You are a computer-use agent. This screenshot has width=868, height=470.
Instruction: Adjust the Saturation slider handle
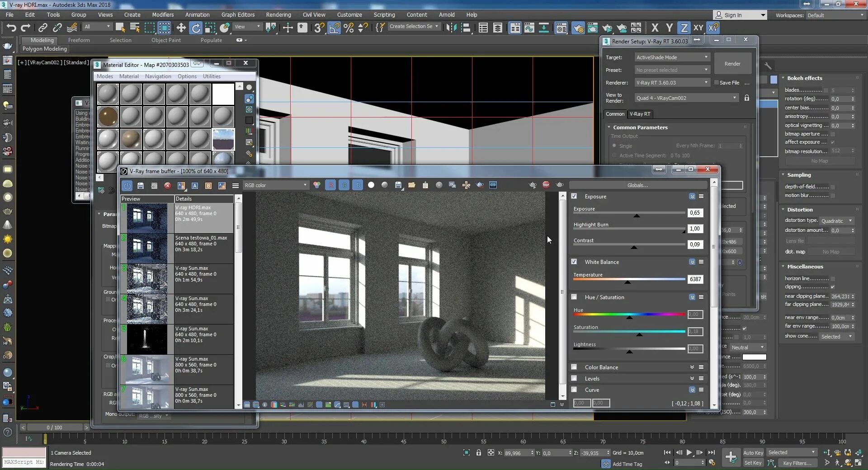pyautogui.click(x=639, y=334)
